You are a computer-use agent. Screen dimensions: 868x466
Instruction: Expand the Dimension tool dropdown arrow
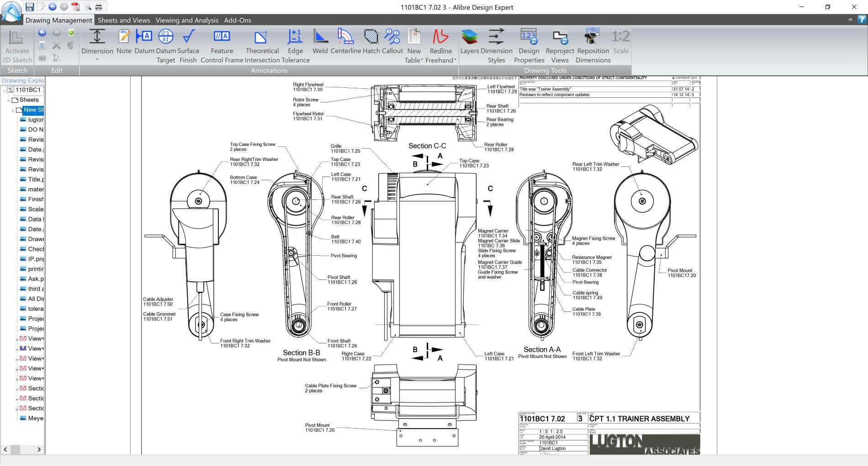97,59
